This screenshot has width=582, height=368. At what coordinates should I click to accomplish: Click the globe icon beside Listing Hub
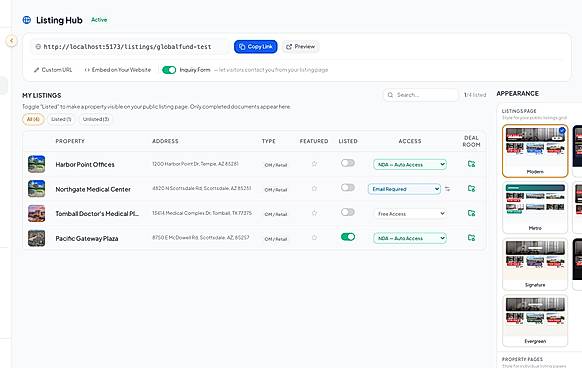[27, 20]
